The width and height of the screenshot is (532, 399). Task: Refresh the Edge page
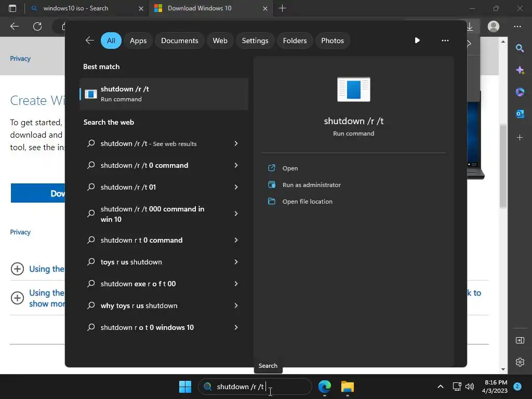37,26
